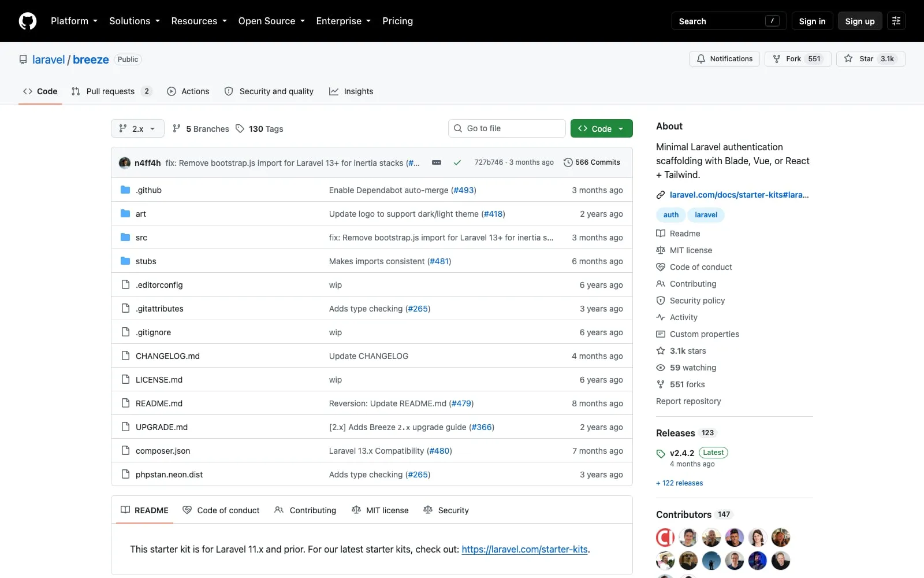Click the link icon beside laravel.com docs URL
Viewport: 924px width, 578px height.
[661, 195]
